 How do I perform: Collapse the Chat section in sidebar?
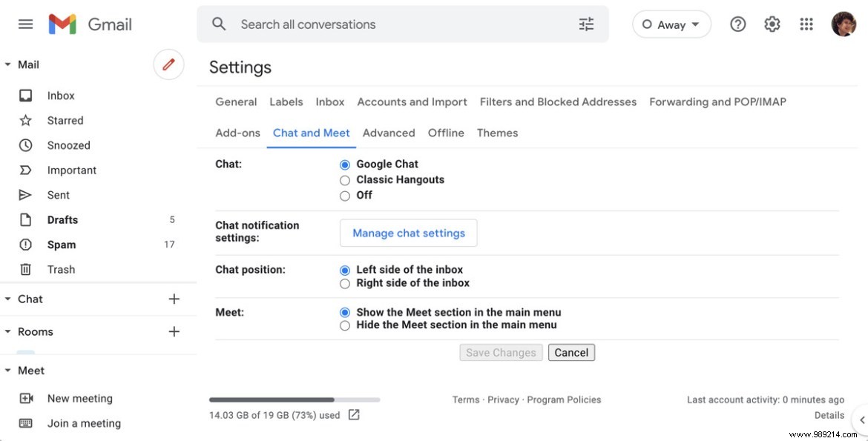[x=7, y=299]
